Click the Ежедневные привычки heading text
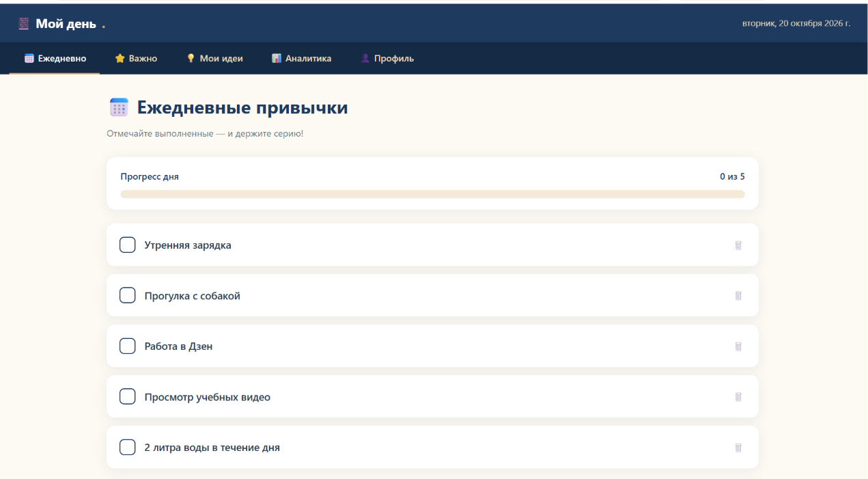The height and width of the screenshot is (479, 868). (242, 107)
